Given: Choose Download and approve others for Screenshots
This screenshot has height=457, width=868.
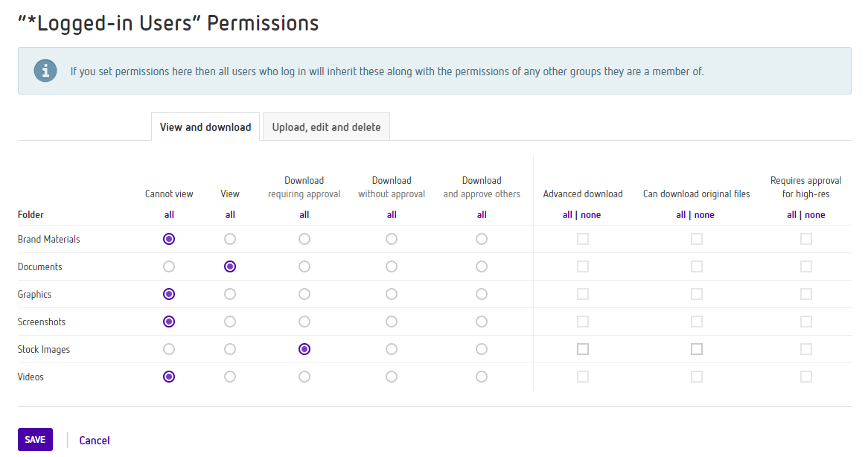Looking at the screenshot, I should 482,322.
